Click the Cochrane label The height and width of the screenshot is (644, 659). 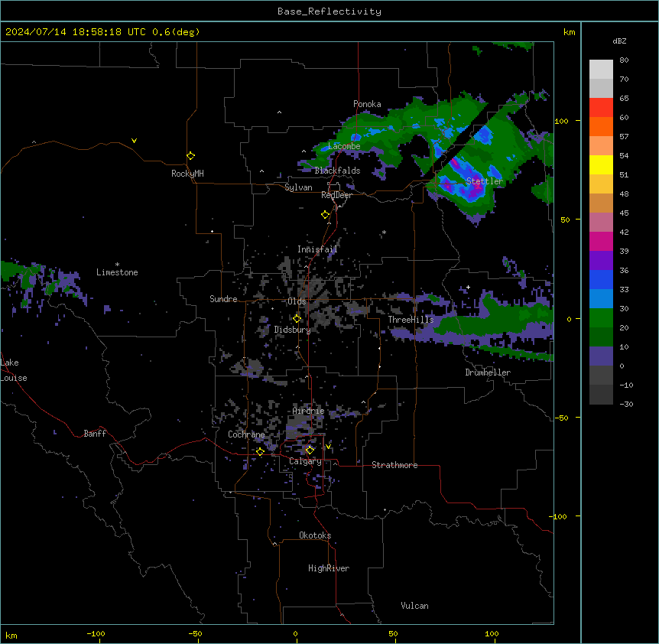tap(246, 434)
